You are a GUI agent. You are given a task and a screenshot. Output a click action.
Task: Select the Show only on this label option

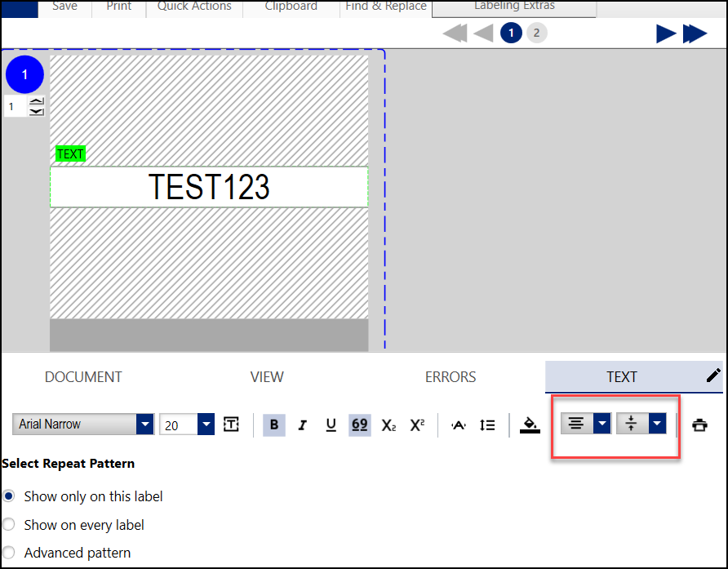pos(8,496)
